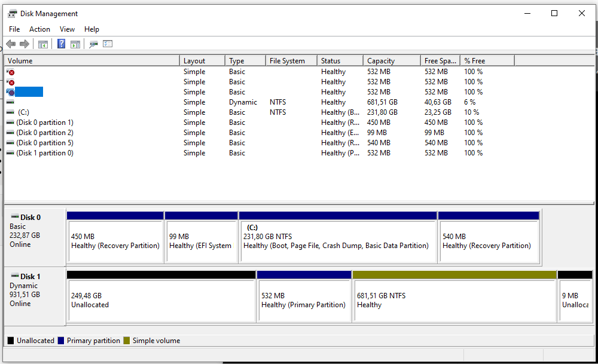Select the Disk 0 Basic 232,87 GB disk label
This screenshot has width=598, height=364.
pos(35,237)
